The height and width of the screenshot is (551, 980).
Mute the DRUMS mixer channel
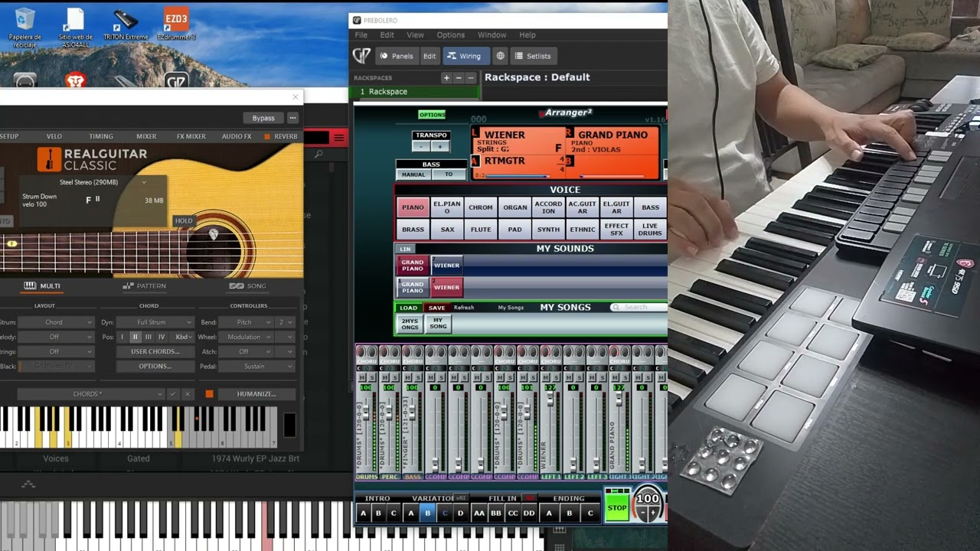click(x=362, y=378)
